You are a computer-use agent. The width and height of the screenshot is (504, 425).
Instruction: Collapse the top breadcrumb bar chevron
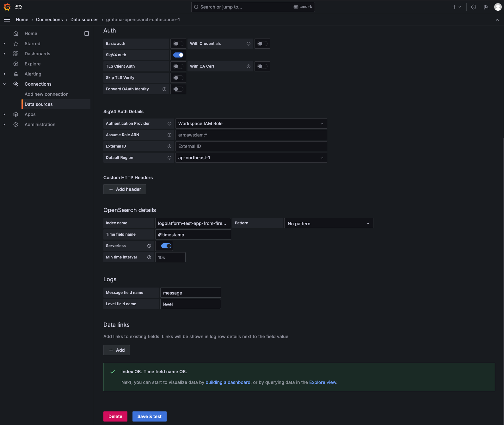(497, 20)
